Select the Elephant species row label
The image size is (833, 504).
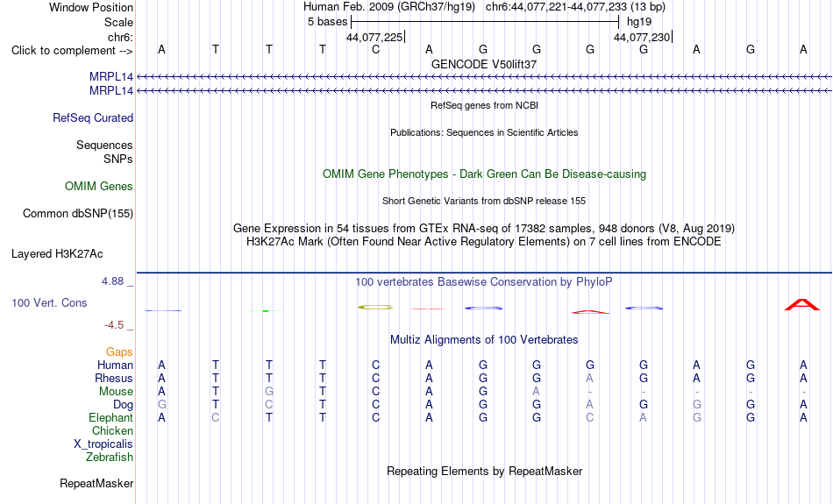[x=110, y=417]
